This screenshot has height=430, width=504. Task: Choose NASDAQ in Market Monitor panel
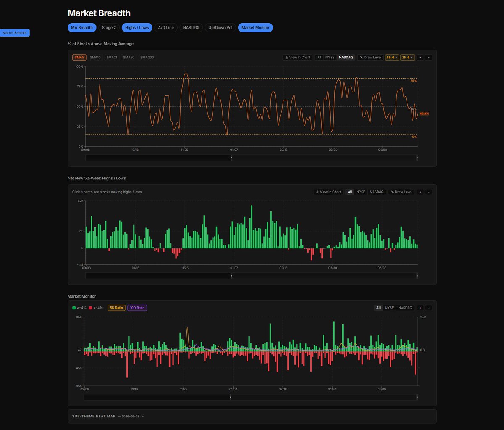click(x=405, y=308)
